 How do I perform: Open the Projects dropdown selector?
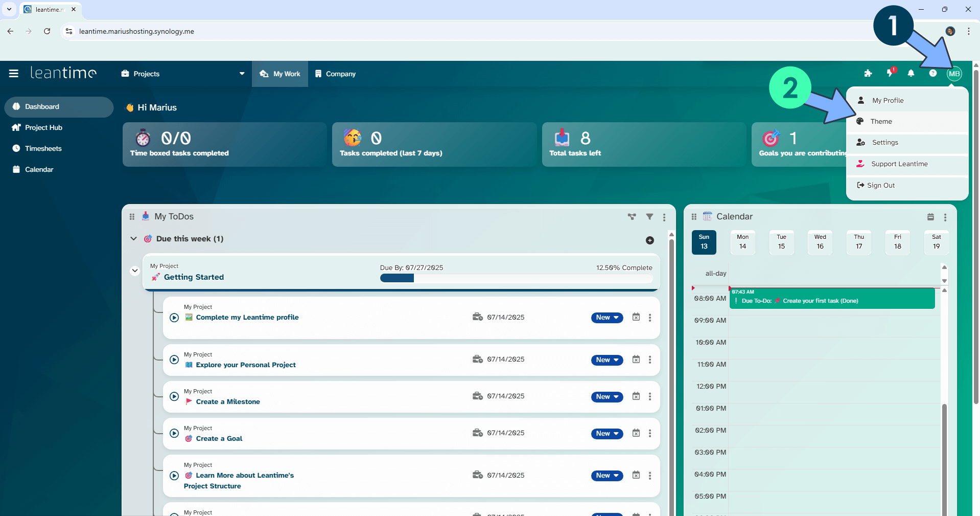point(183,74)
